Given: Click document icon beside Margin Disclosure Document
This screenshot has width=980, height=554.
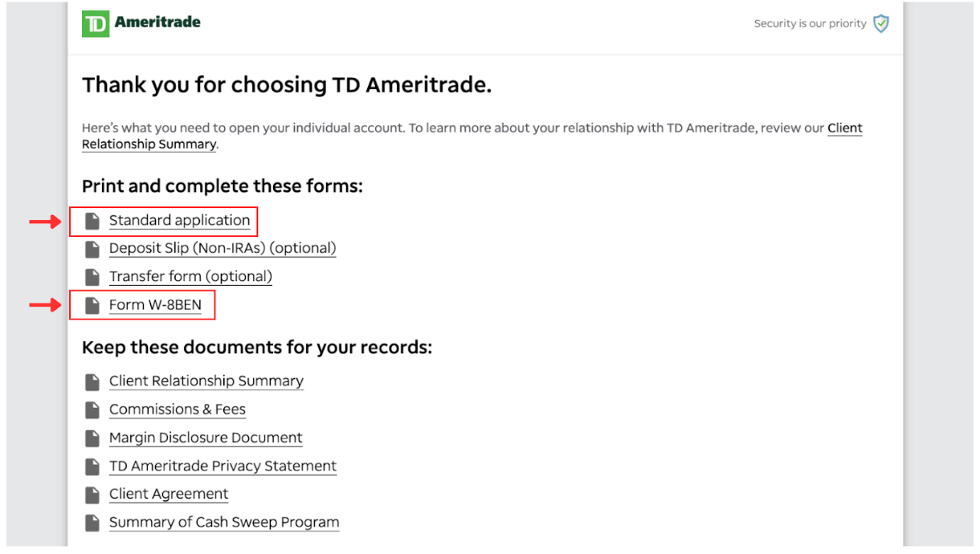Looking at the screenshot, I should (93, 438).
